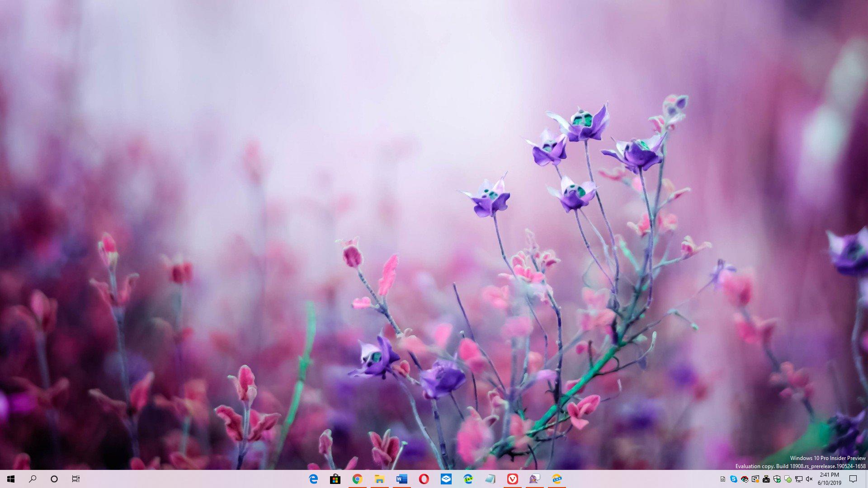Viewport: 868px width, 488px height.
Task: Switch to Google Chrome in taskbar
Action: [358, 479]
